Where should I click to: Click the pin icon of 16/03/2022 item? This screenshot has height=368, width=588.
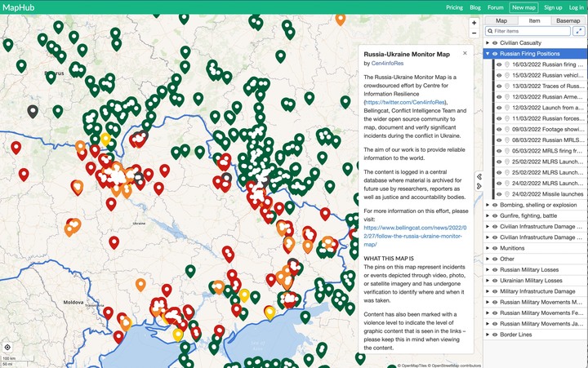click(x=507, y=64)
